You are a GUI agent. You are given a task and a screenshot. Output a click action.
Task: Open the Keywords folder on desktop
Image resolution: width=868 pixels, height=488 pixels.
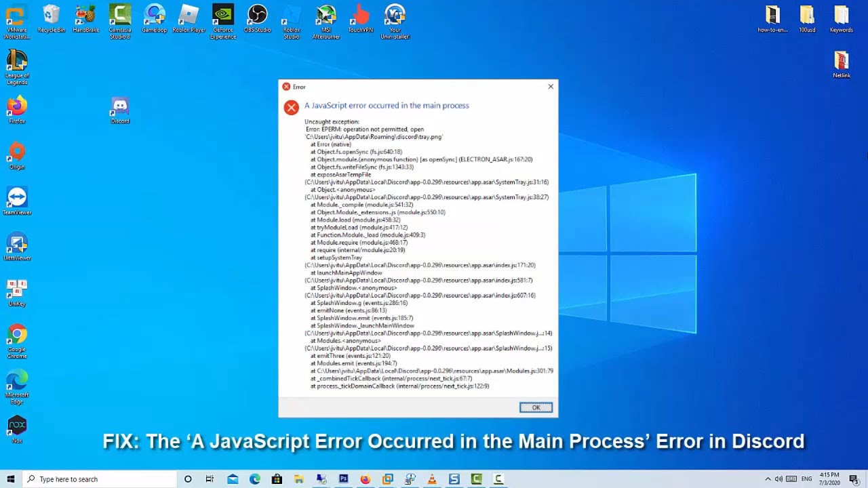842,19
